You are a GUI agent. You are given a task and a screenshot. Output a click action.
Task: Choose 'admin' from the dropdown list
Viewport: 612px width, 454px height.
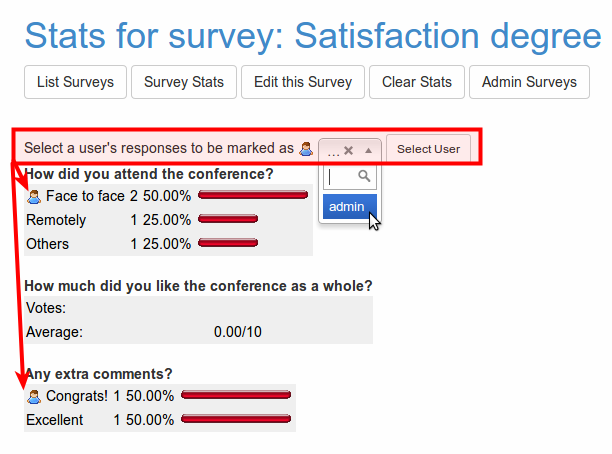click(x=347, y=207)
